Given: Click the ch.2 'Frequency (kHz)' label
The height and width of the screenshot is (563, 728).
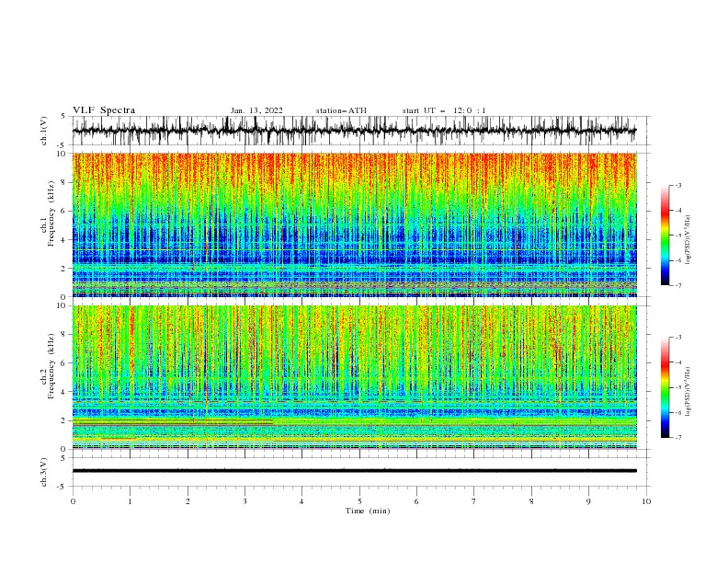Looking at the screenshot, I should click(51, 366).
